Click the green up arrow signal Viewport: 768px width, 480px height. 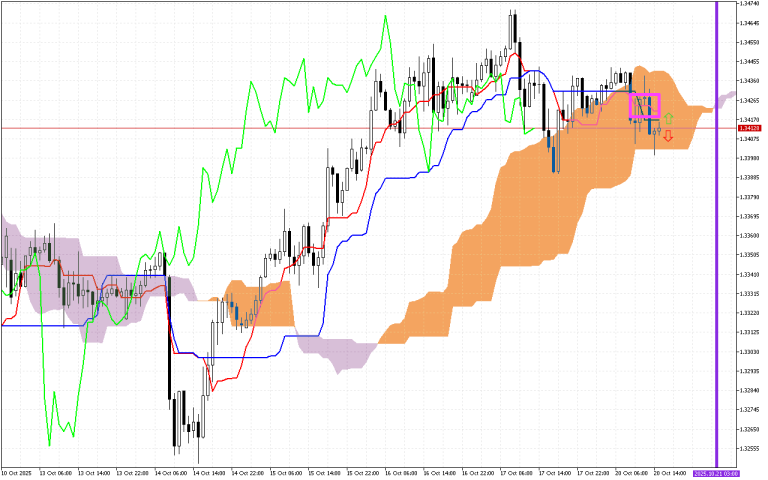pos(669,119)
